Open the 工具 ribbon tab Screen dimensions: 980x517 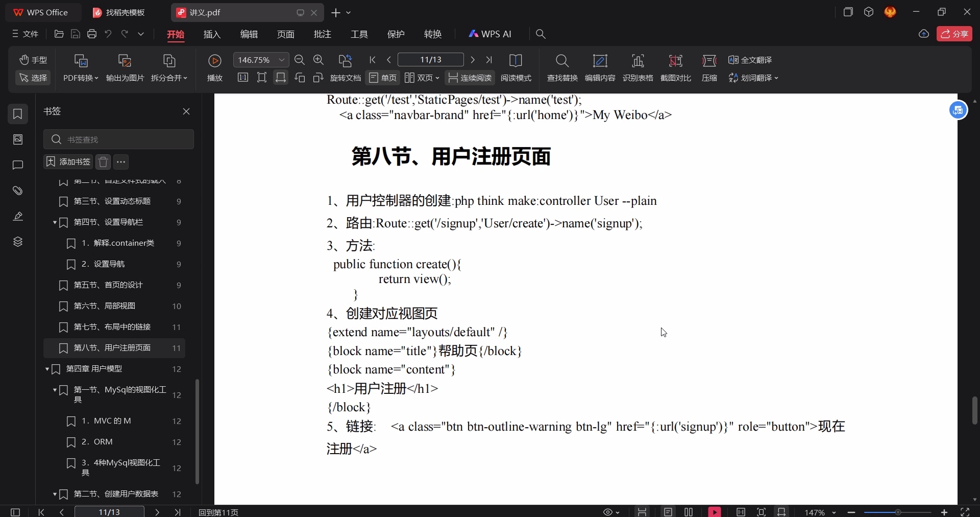click(359, 34)
